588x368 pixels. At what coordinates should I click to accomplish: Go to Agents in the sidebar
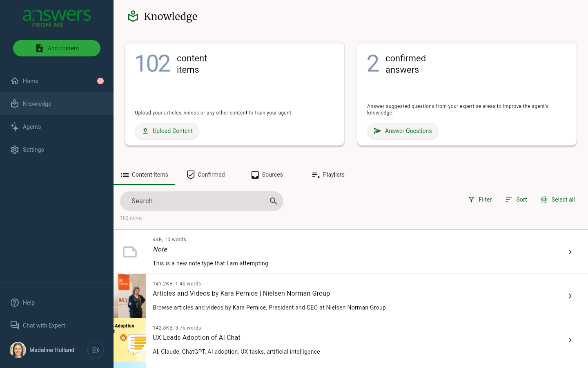[x=57, y=127]
